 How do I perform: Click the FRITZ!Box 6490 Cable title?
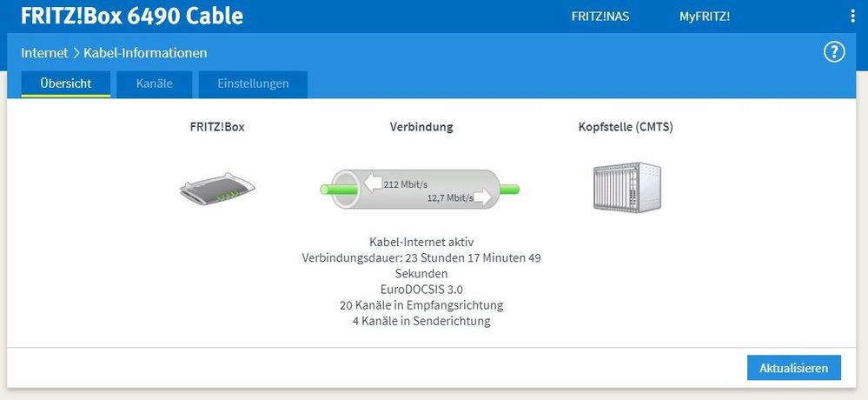click(132, 17)
